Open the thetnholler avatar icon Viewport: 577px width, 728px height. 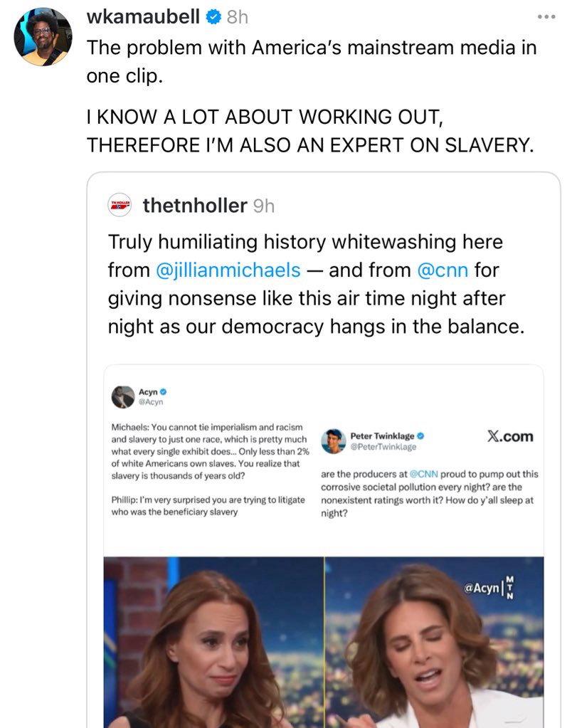[x=120, y=205]
